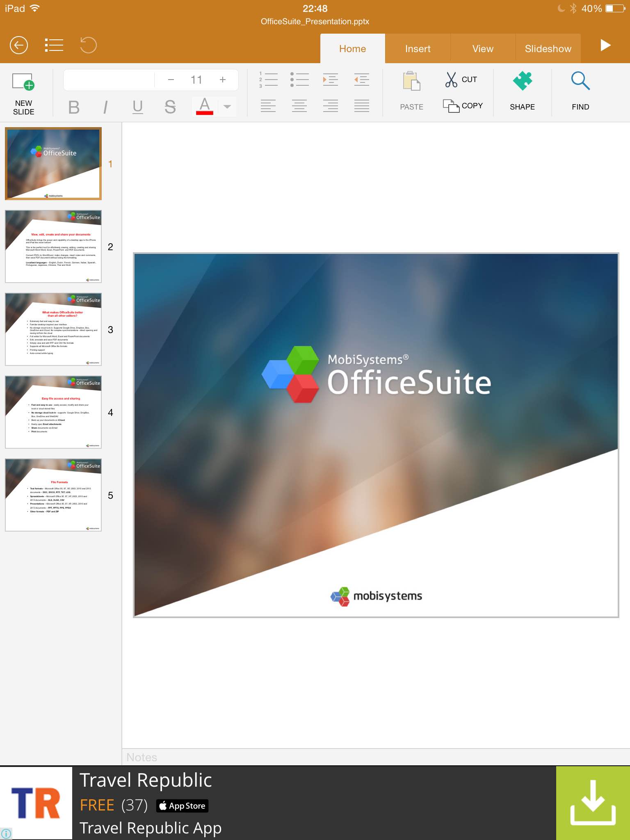Tap the mobisystems logo on slide
630x840 pixels.
pyautogui.click(x=376, y=596)
